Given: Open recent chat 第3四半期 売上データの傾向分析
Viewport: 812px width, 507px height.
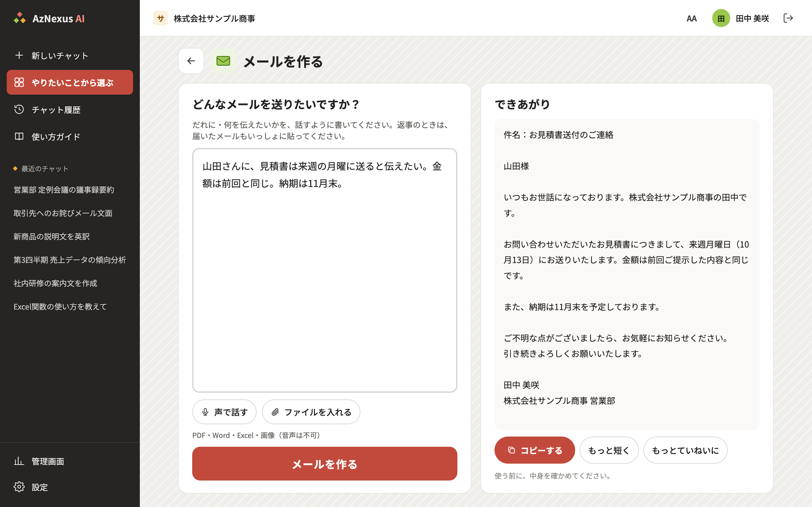Looking at the screenshot, I should point(70,260).
